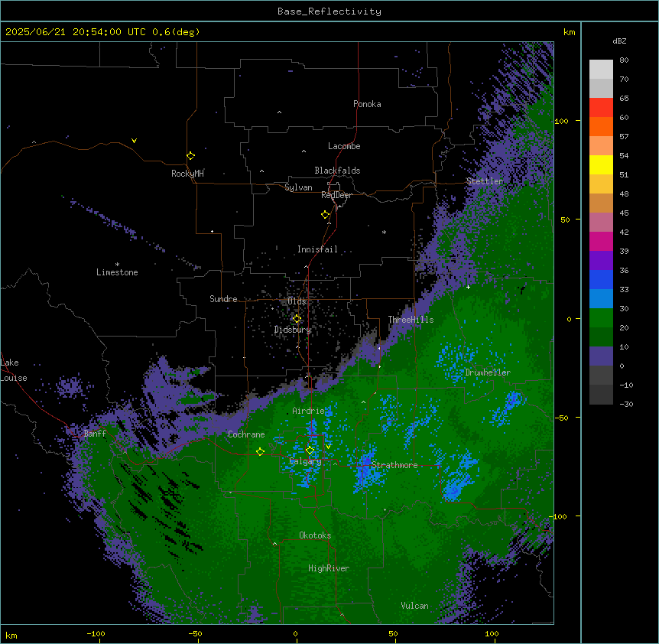Click the white plus marker north of Drumheller
Viewport: 659px width, 644px height.
(469, 287)
